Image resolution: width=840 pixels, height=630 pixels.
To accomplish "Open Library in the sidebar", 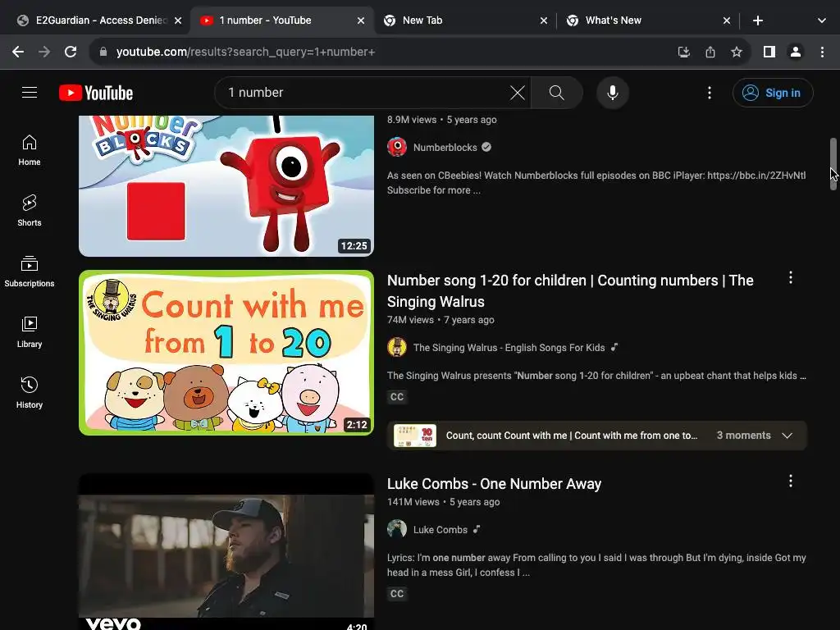I will (x=30, y=332).
